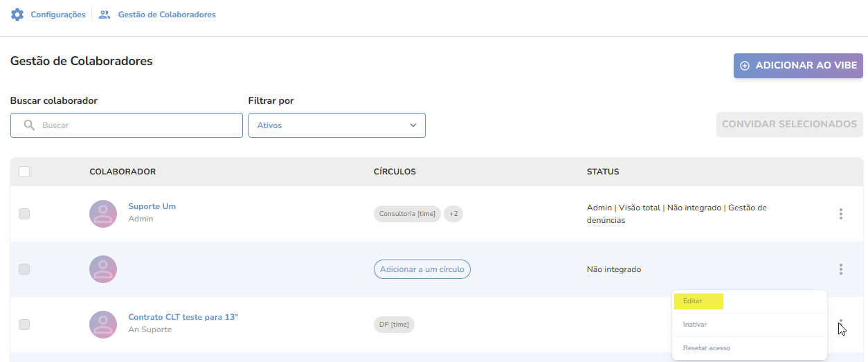Toggle the select-all checkbox in table header
Screen dimensions: 868x362
[24, 172]
